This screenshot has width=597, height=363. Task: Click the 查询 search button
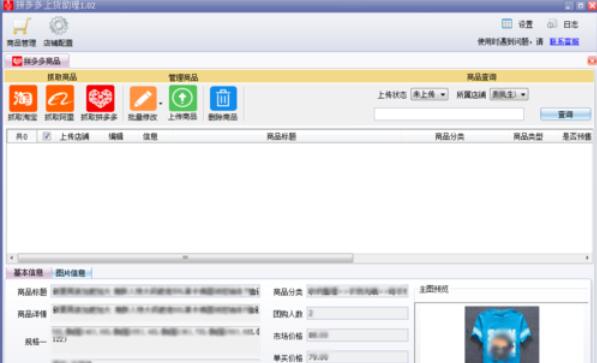565,114
